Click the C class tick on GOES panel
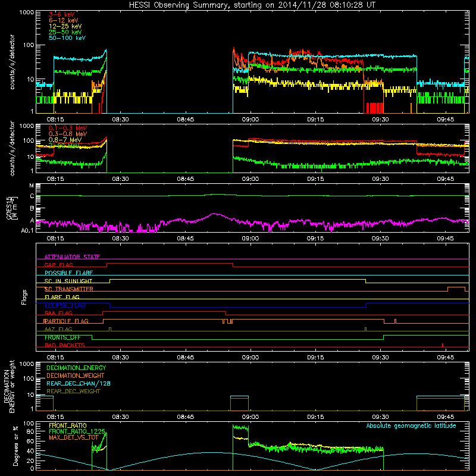 (x=32, y=196)
